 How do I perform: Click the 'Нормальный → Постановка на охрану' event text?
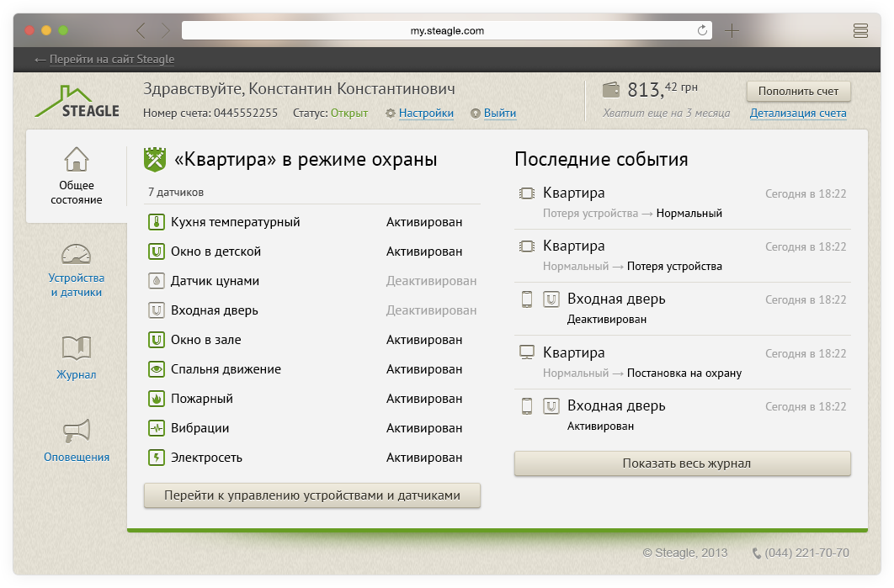642,373
